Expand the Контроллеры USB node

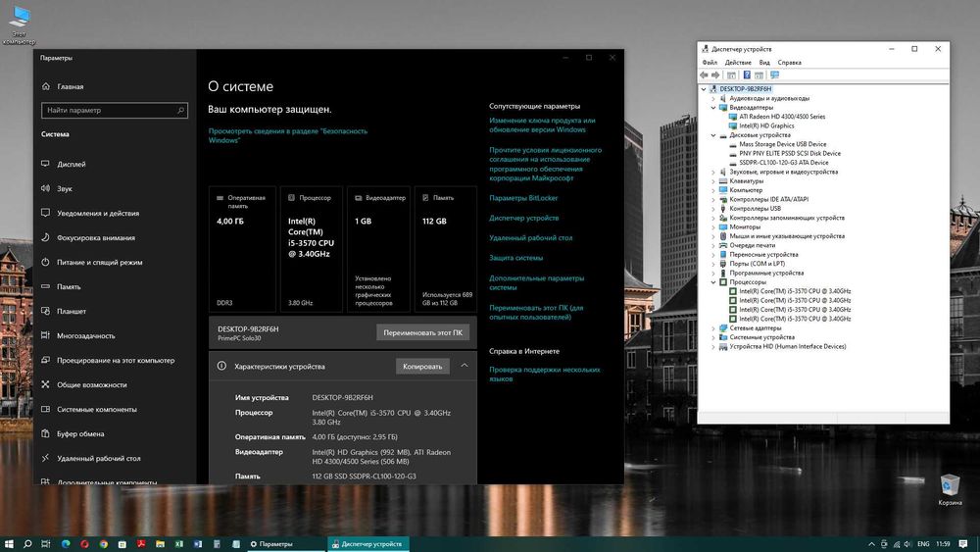point(713,208)
